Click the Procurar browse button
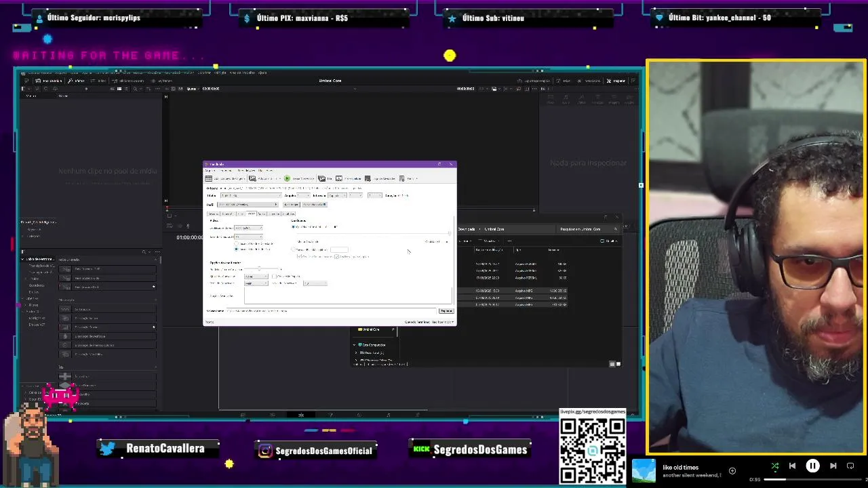 click(446, 311)
